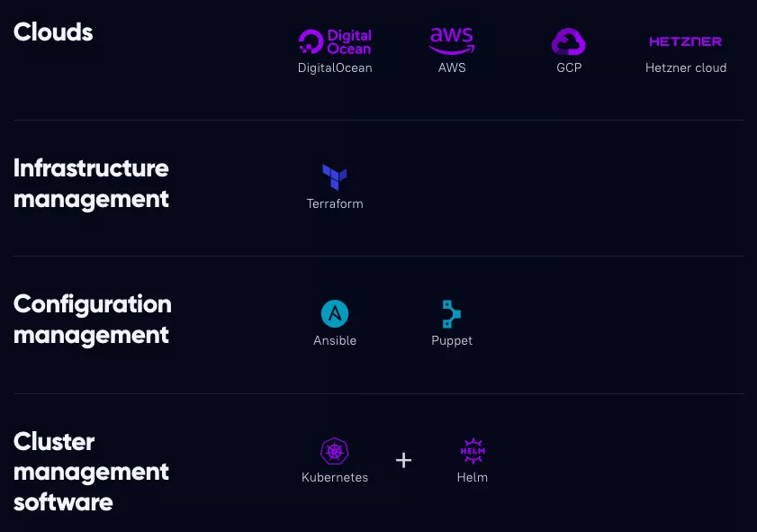This screenshot has width=757, height=532.
Task: Select the AWS text label
Action: (452, 68)
